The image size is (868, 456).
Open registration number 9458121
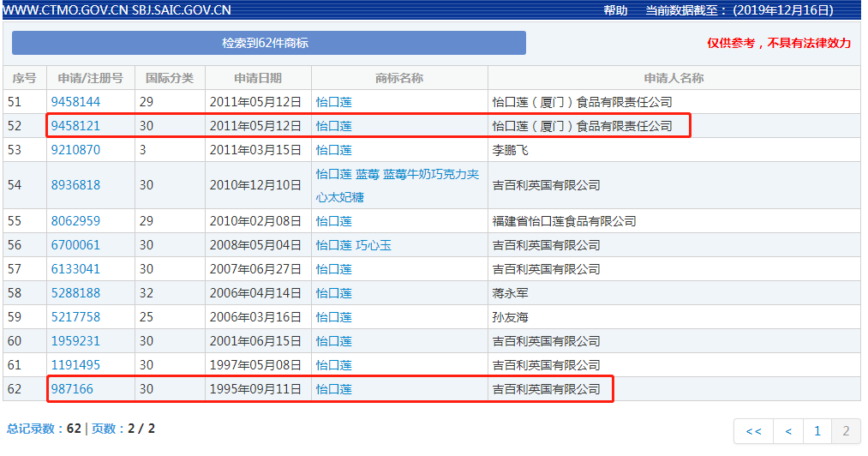(76, 126)
